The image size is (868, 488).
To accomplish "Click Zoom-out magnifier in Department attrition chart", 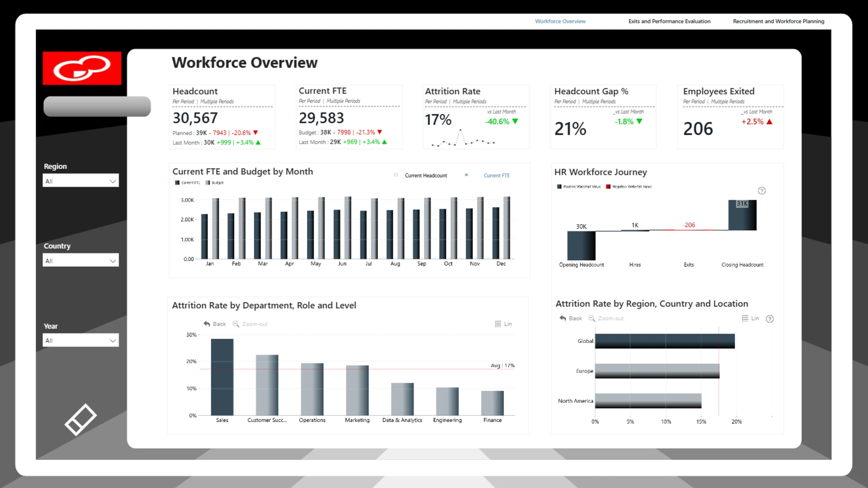I will pyautogui.click(x=236, y=324).
